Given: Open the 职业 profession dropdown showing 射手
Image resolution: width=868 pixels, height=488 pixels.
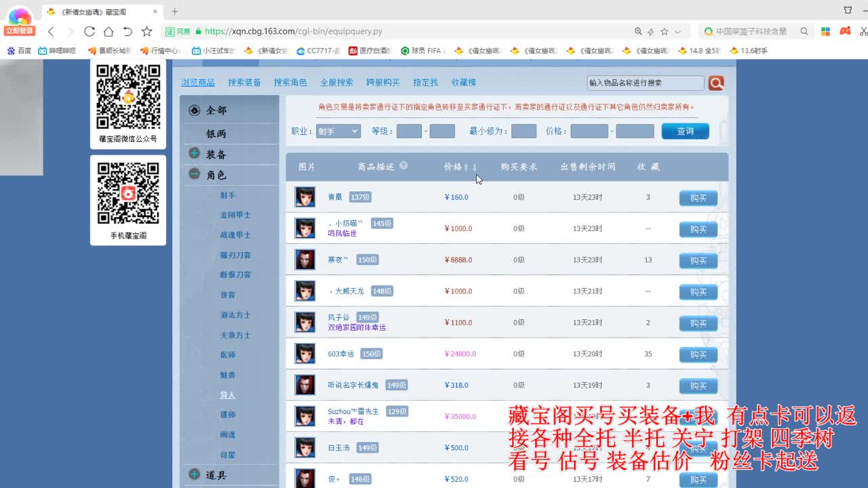Looking at the screenshot, I should tap(337, 132).
